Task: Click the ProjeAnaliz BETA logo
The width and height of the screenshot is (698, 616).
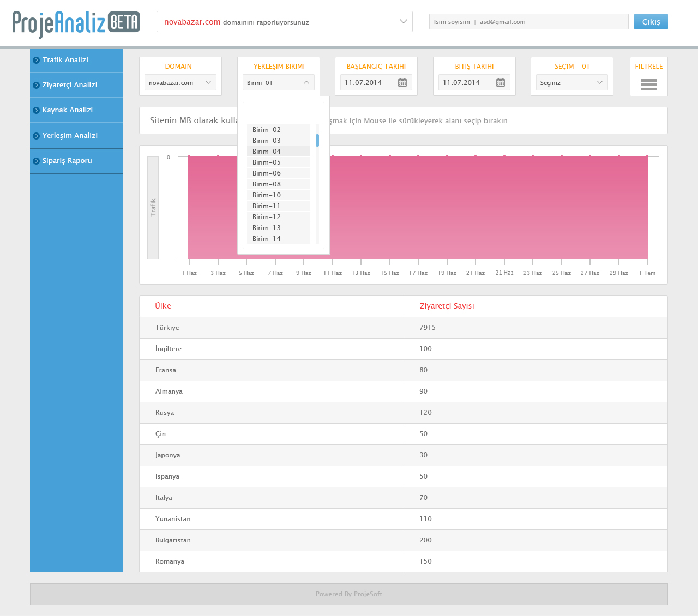Action: 76,23
